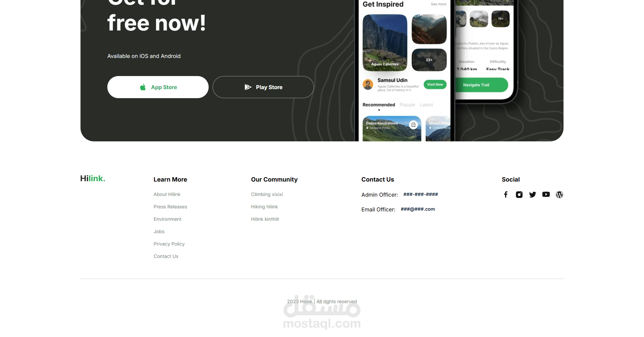The width and height of the screenshot is (644, 337).
Task: Open the Hilink kinthill community link
Action: click(265, 219)
